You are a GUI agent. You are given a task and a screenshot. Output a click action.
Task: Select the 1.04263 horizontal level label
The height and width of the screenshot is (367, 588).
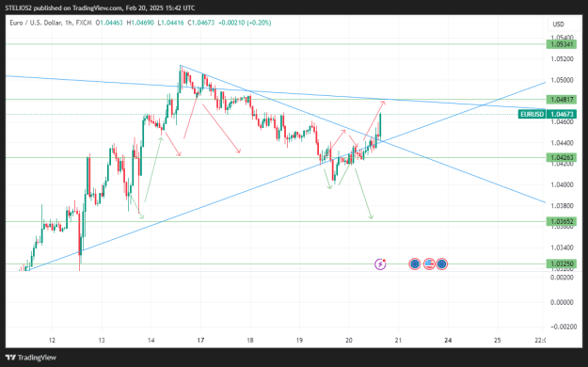(562, 157)
